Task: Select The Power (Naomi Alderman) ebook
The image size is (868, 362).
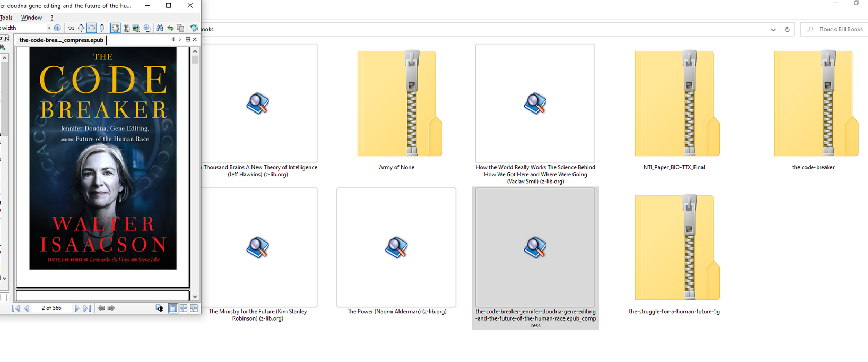Action: [396, 247]
